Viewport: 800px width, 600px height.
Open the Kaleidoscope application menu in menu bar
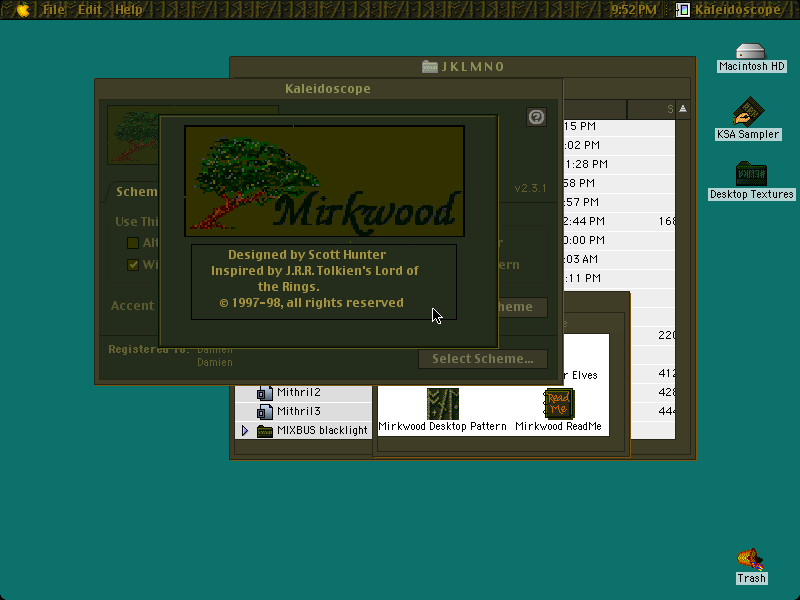click(729, 9)
